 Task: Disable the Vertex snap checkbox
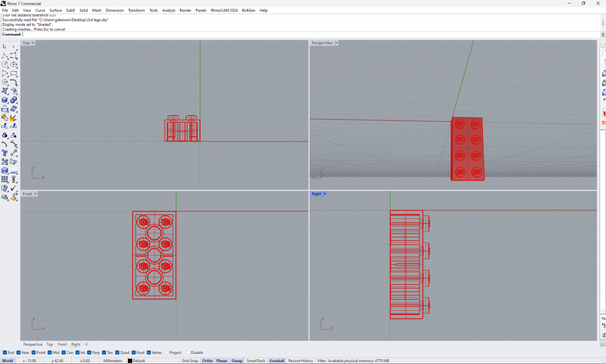tap(148, 352)
